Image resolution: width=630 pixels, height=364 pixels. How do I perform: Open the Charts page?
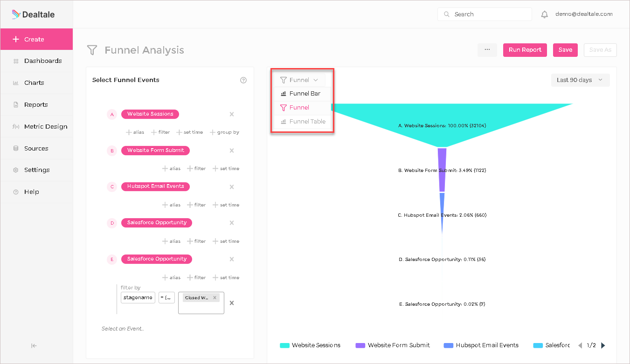coord(37,83)
